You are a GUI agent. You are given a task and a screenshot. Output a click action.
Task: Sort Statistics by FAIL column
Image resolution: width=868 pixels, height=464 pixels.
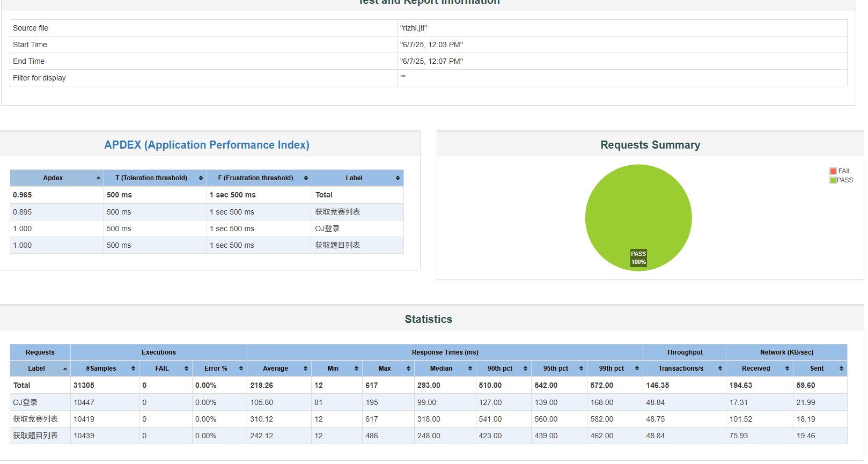point(165,369)
